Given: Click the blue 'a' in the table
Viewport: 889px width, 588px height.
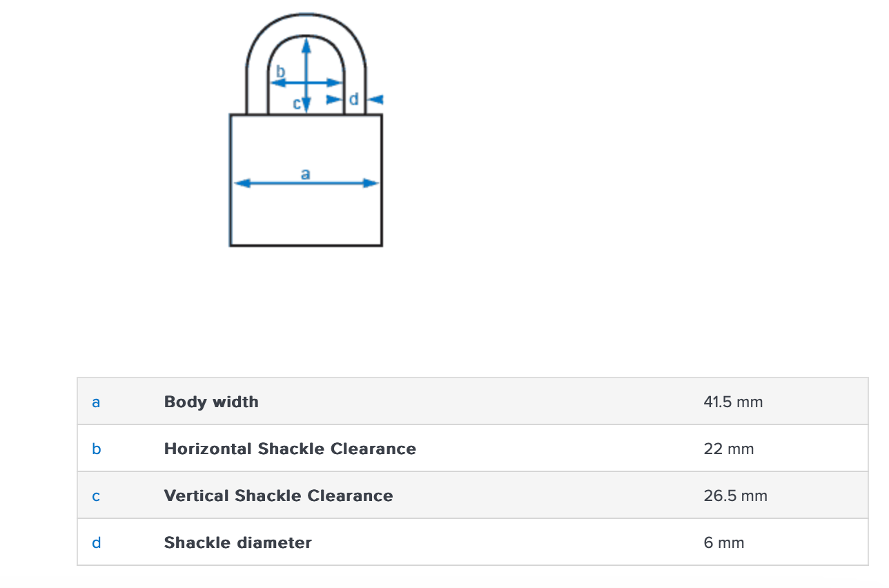Looking at the screenshot, I should pyautogui.click(x=96, y=402).
